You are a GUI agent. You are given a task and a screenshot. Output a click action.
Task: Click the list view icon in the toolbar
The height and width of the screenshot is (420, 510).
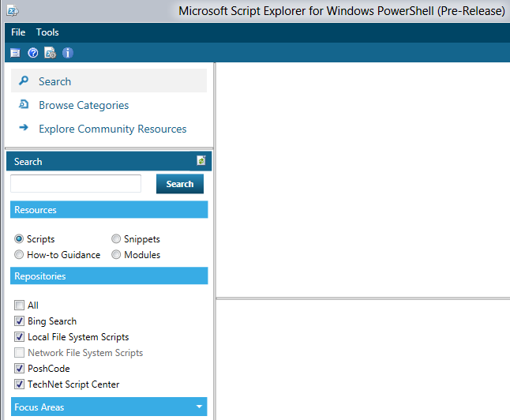click(x=14, y=53)
